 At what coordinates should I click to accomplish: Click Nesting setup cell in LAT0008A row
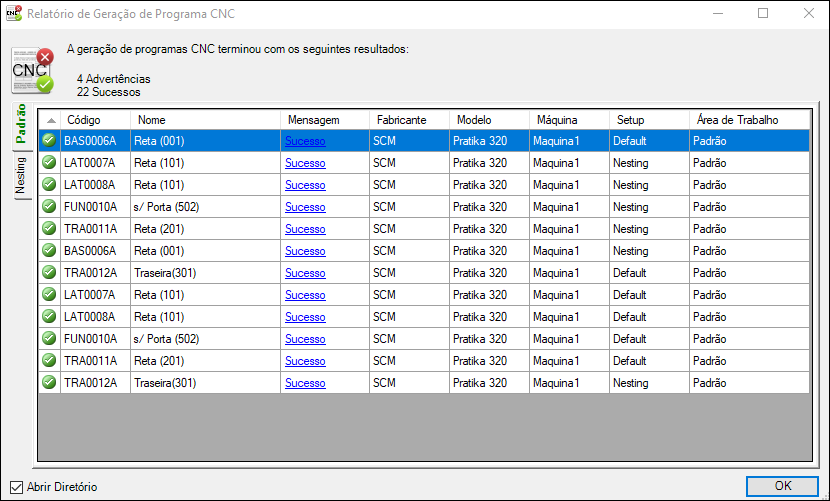[649, 185]
